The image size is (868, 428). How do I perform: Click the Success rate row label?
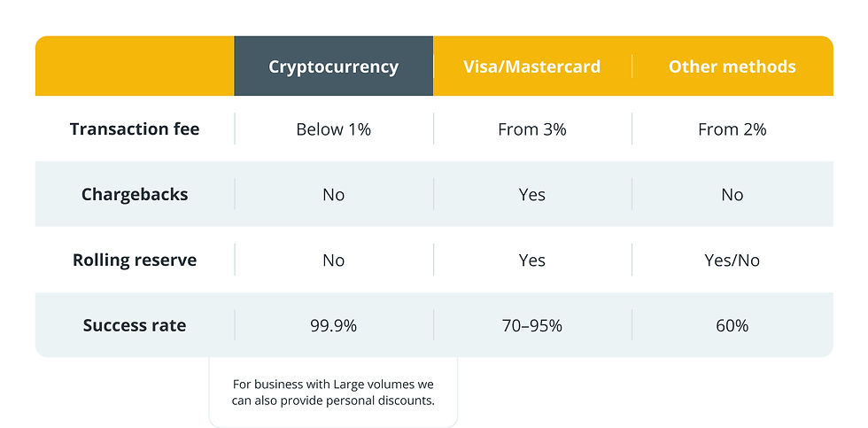[x=135, y=325]
